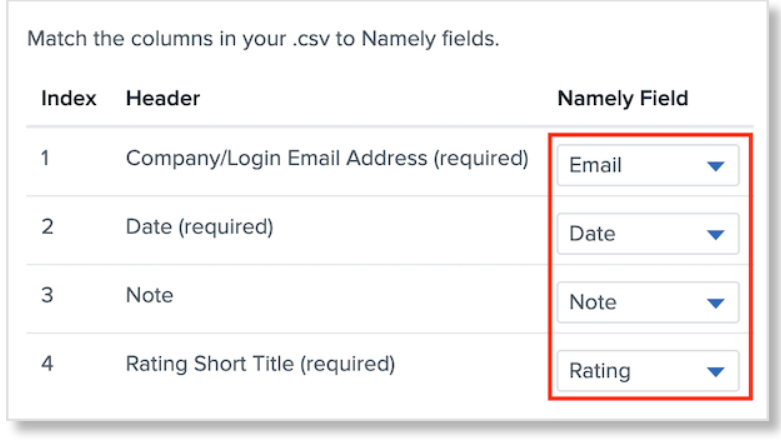This screenshot has width=781, height=440.
Task: Click index number 1 in the first row
Action: tap(46, 158)
